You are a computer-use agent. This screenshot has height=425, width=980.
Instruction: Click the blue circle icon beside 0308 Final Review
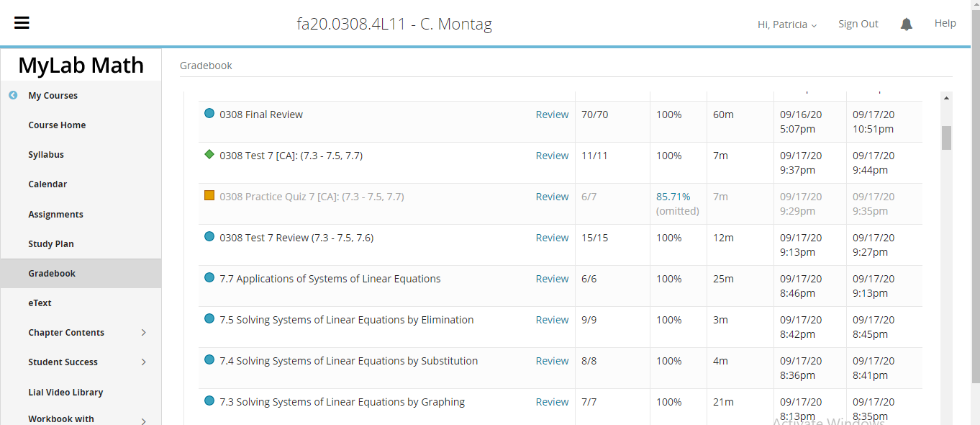(x=209, y=113)
